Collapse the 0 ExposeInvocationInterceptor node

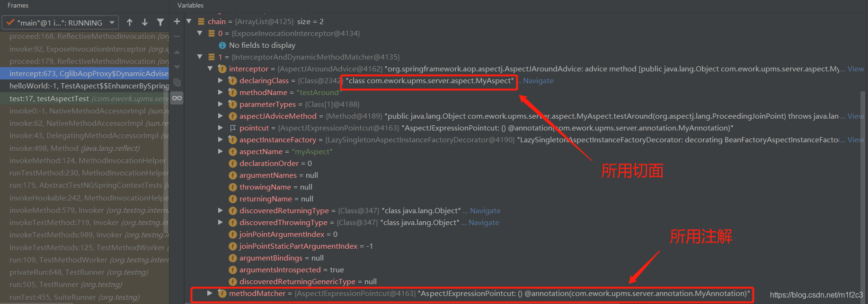tap(199, 33)
